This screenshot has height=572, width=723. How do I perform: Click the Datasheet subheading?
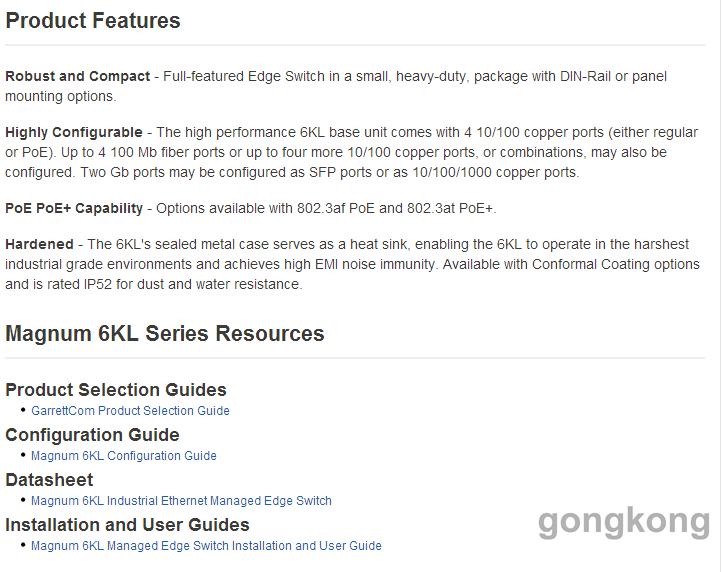point(49,480)
